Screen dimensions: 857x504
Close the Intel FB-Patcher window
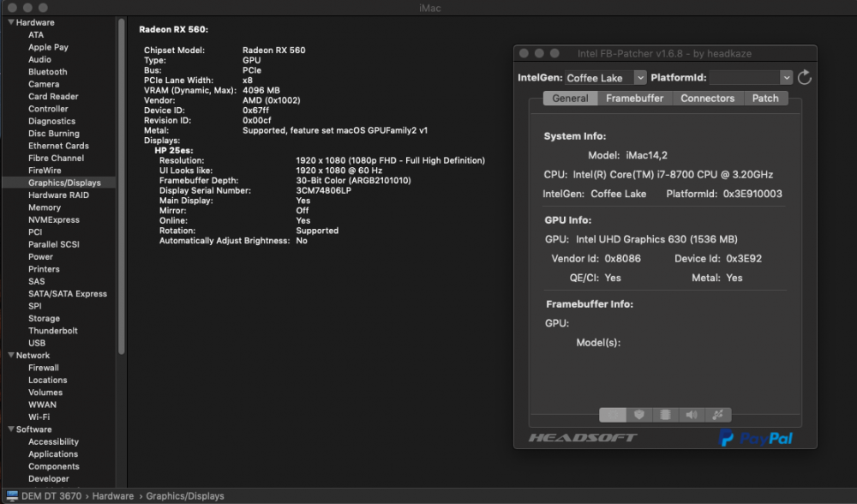tap(524, 53)
